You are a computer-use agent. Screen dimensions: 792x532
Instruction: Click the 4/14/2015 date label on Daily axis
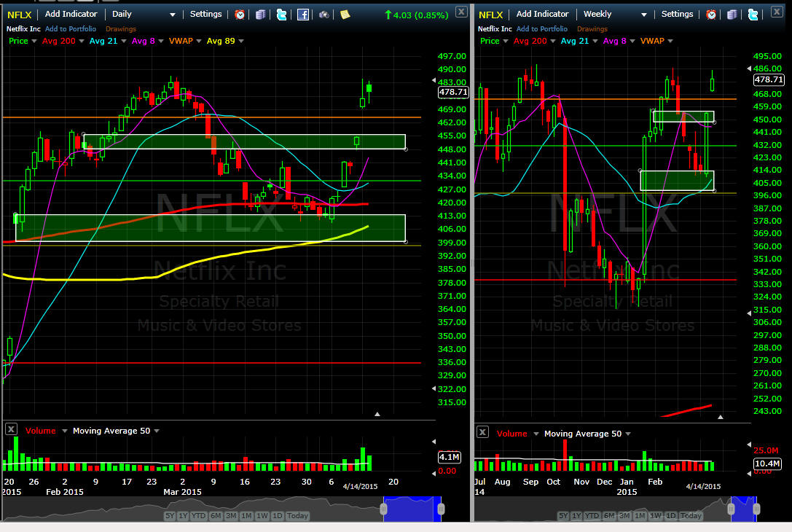[x=360, y=486]
